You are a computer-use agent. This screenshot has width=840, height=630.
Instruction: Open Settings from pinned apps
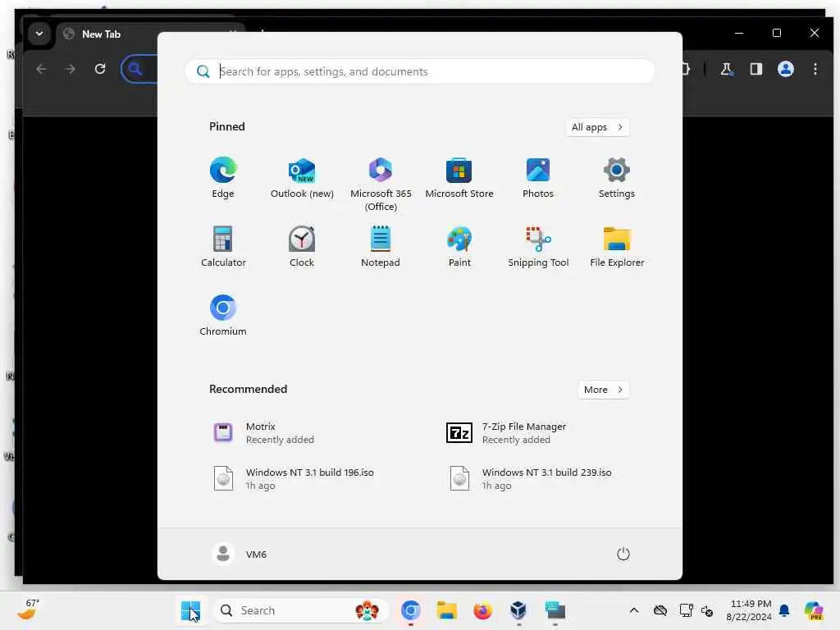pos(617,178)
